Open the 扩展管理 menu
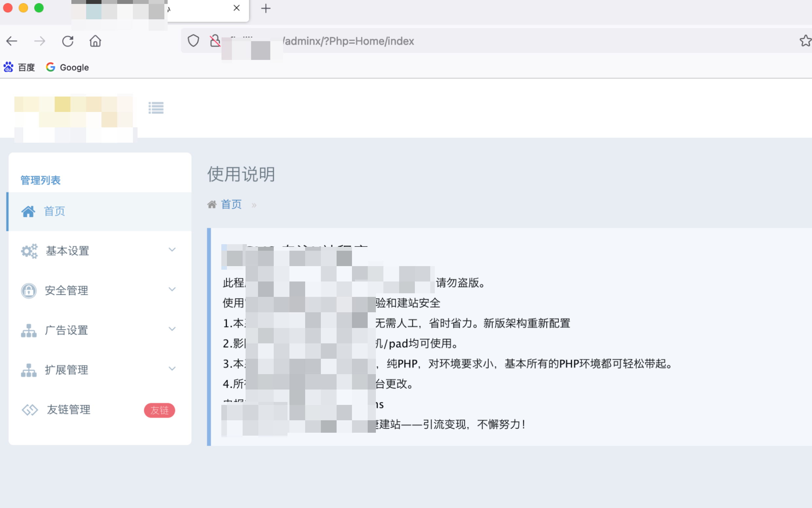812x508 pixels. click(x=100, y=370)
